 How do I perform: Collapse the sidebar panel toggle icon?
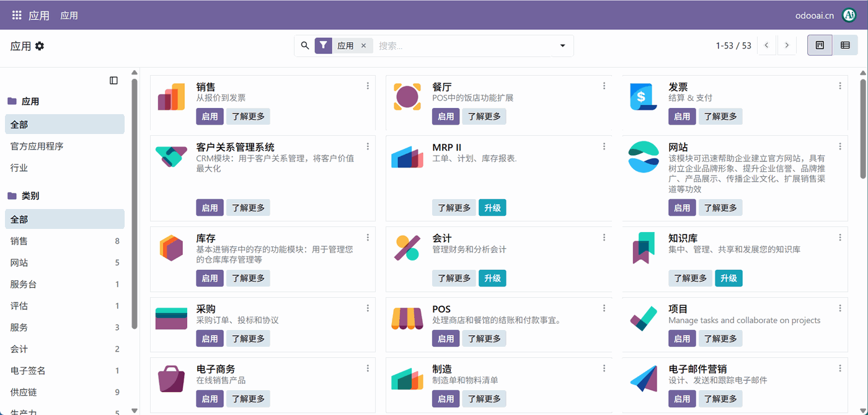click(x=113, y=80)
